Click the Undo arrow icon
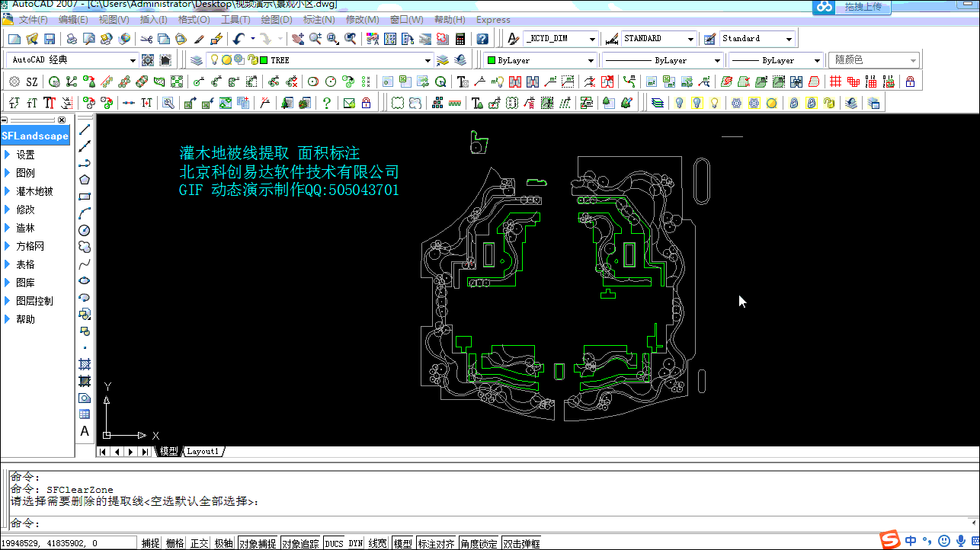This screenshot has height=550, width=980. 239,39
